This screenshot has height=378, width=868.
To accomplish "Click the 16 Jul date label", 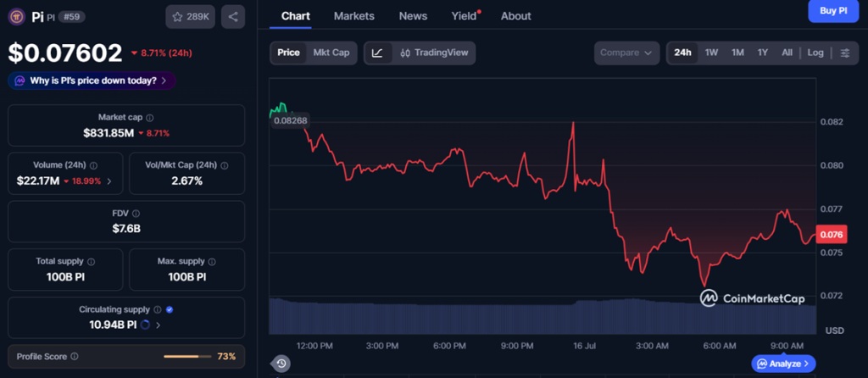I will click(584, 346).
